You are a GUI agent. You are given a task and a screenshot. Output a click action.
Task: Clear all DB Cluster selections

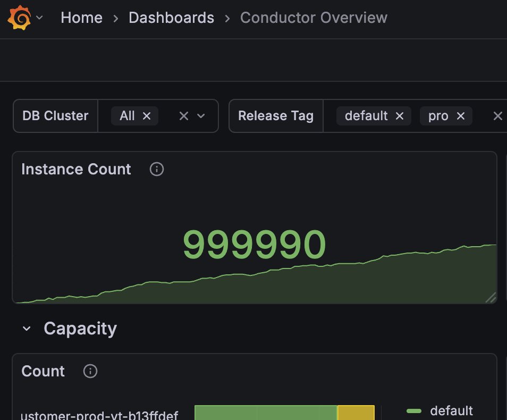click(x=184, y=116)
